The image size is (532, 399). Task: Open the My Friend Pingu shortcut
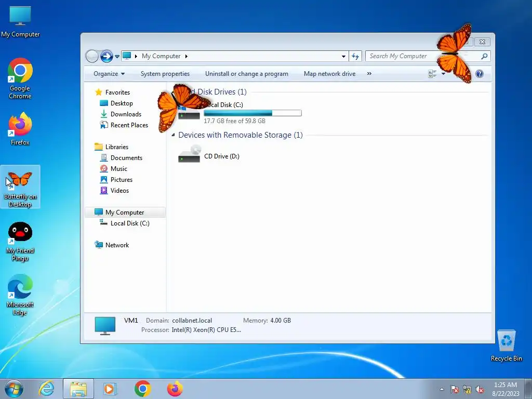click(x=20, y=242)
